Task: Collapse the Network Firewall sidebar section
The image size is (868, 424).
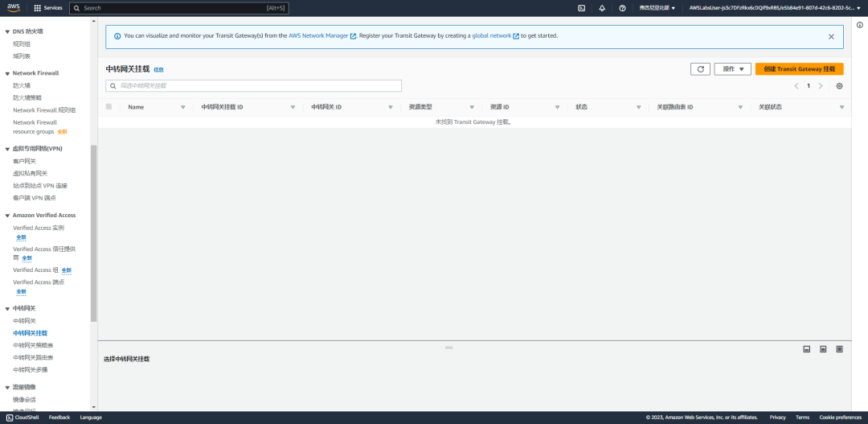Action: (8, 73)
